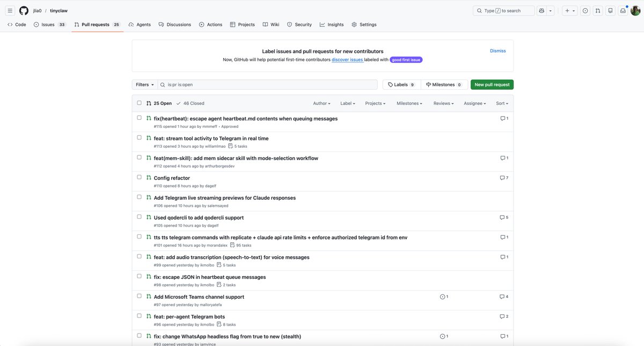Check the fix(heartbeat) PR #115 checkbox
644x346 pixels.
(x=139, y=118)
